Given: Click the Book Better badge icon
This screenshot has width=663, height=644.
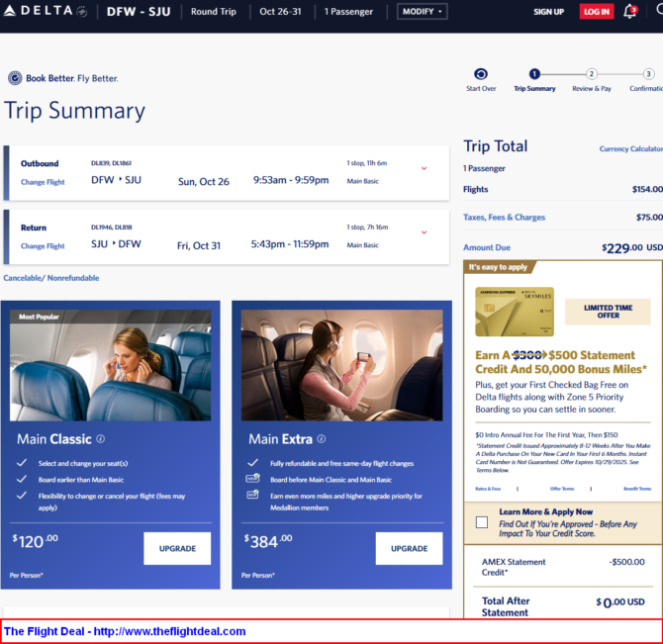Looking at the screenshot, I should [x=15, y=78].
